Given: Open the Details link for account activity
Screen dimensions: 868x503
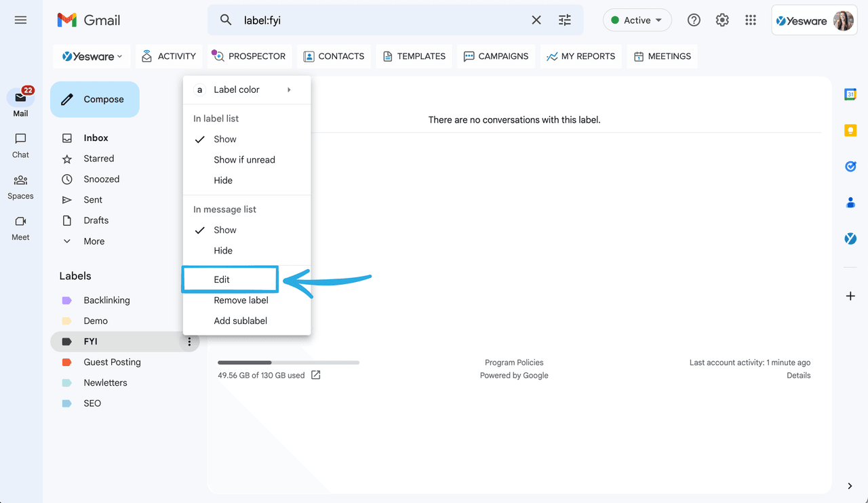Looking at the screenshot, I should pyautogui.click(x=798, y=376).
